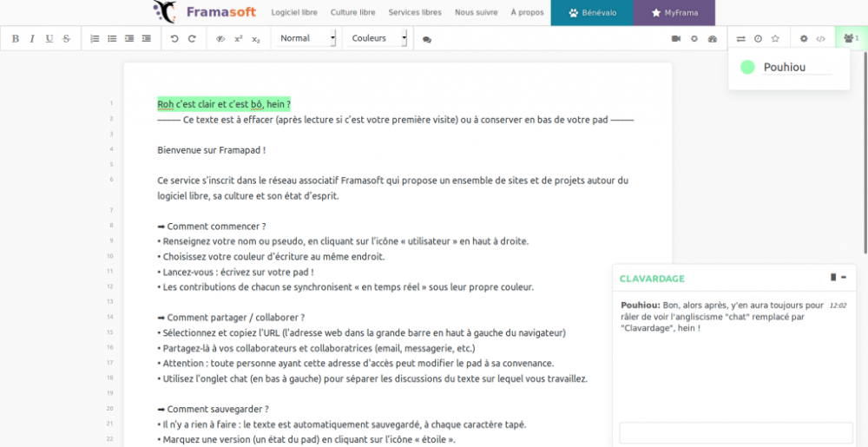Click the page's vertical scrollbar
The height and width of the screenshot is (447, 868).
coord(865,152)
